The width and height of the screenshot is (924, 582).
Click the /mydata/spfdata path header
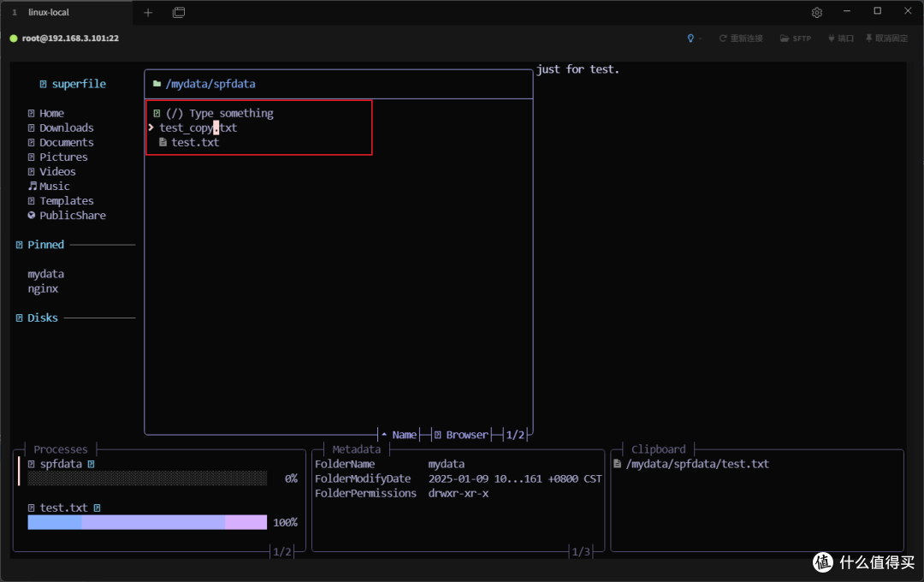[210, 84]
